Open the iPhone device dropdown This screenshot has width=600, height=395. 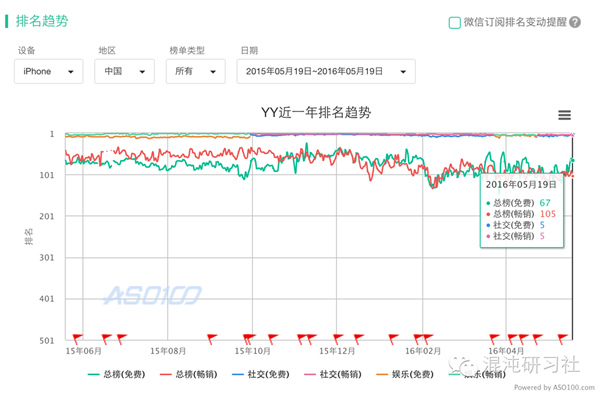[x=49, y=71]
